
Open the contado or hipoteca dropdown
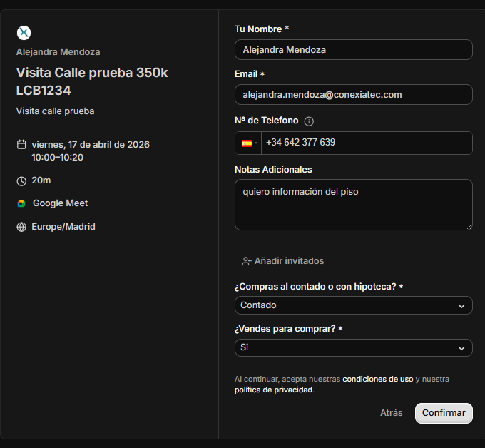(353, 305)
